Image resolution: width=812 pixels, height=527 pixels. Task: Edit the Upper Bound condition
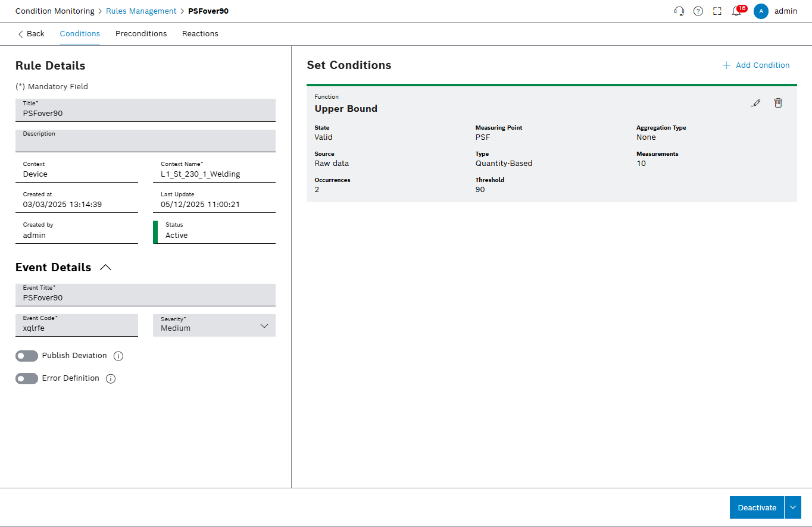756,103
